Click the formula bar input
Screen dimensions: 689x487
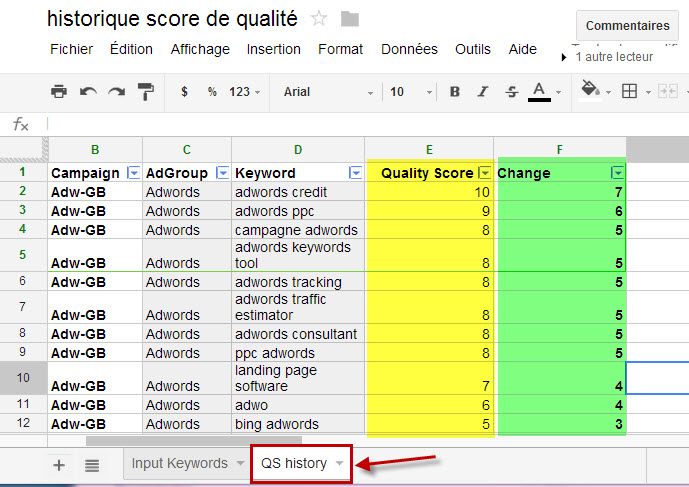pyautogui.click(x=367, y=124)
